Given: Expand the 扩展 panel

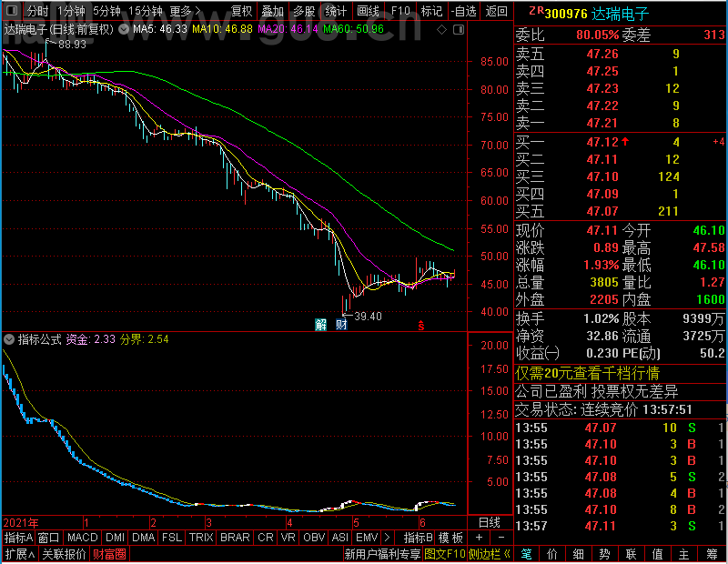Looking at the screenshot, I should point(20,554).
